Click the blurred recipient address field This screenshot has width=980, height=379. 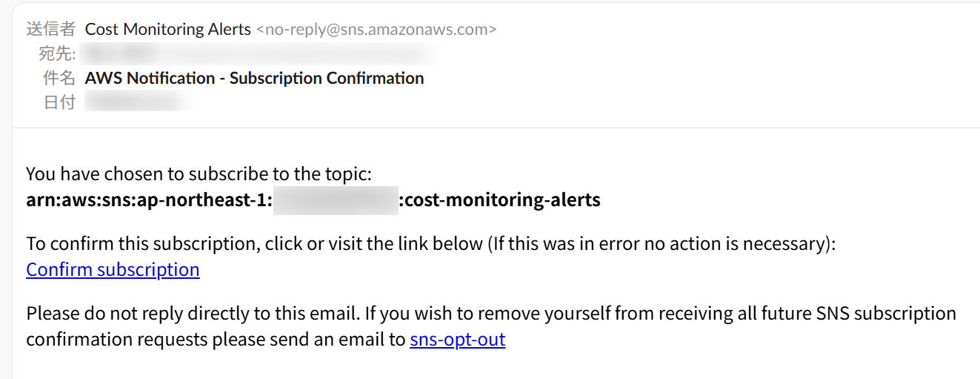[x=259, y=54]
